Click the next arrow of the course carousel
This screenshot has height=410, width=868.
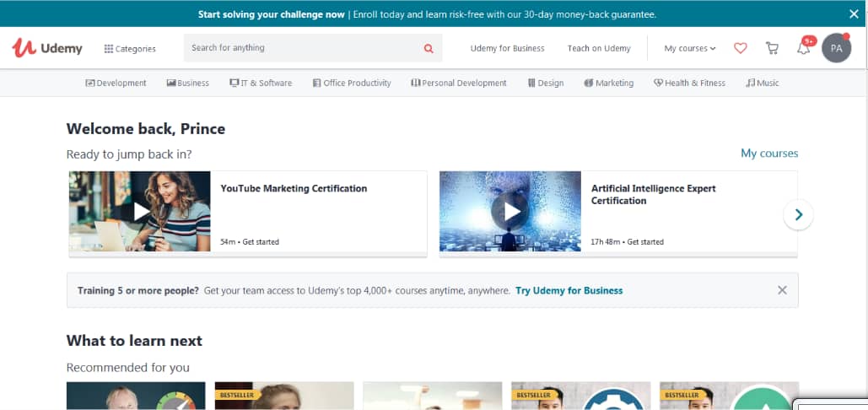(x=798, y=214)
